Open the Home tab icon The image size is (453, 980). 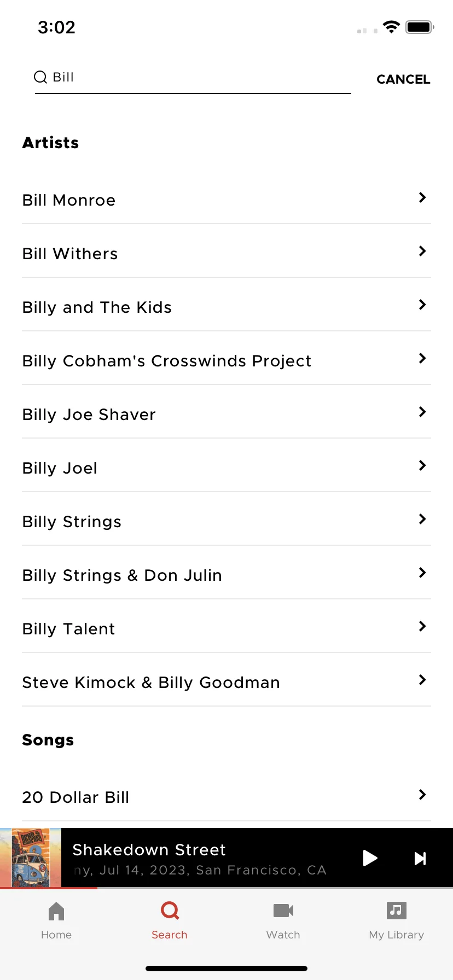[x=56, y=911]
